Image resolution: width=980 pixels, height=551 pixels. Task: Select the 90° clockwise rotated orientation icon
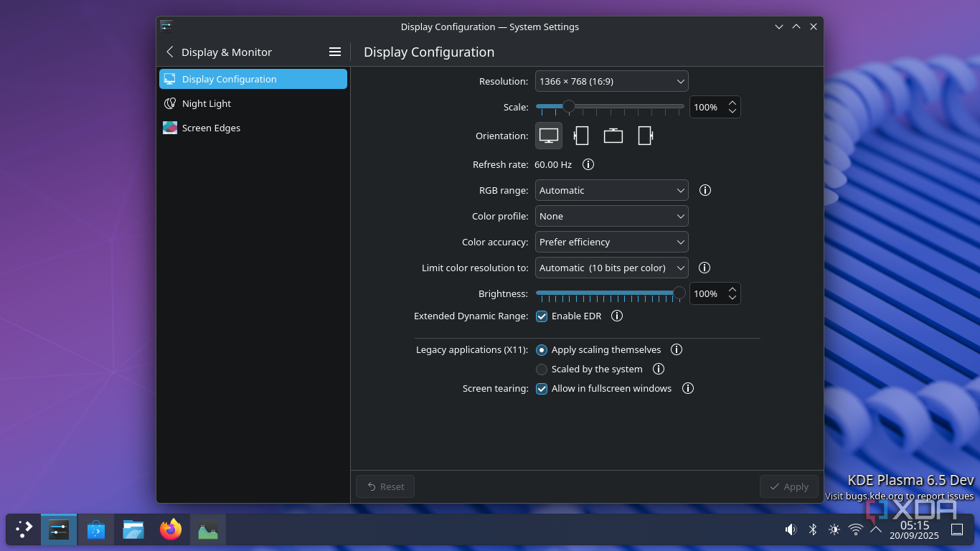tap(581, 136)
